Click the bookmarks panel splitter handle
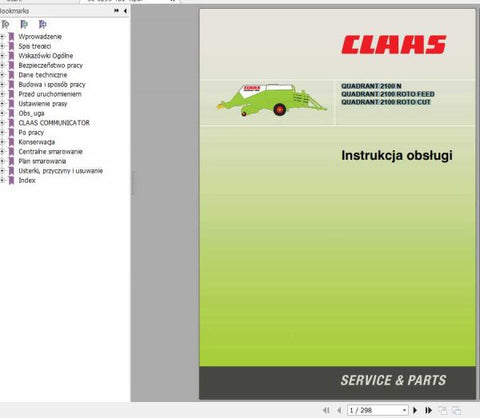The image size is (480, 418). [132, 183]
